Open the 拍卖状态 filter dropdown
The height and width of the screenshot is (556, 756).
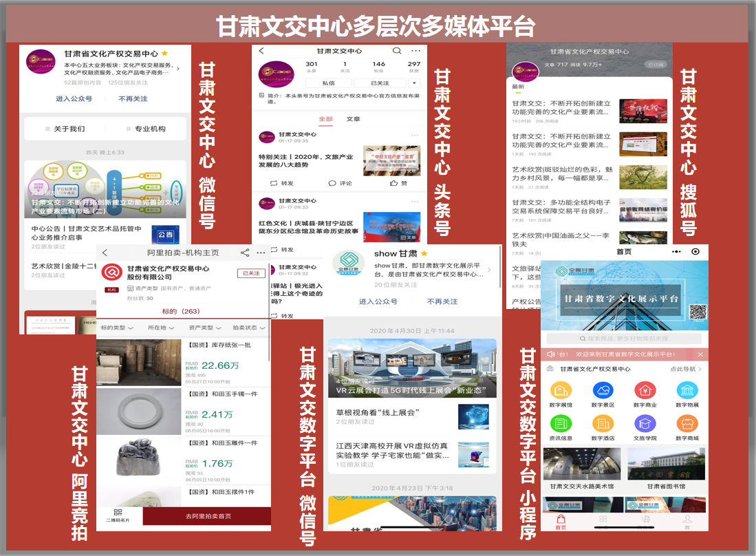click(x=249, y=328)
